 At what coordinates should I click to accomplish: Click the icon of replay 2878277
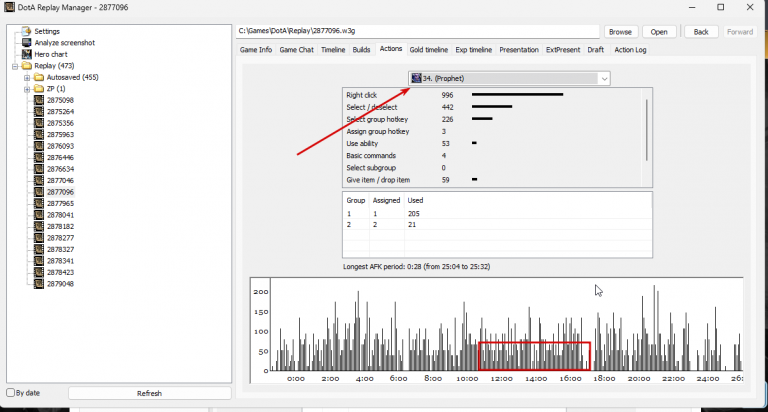tap(39, 238)
